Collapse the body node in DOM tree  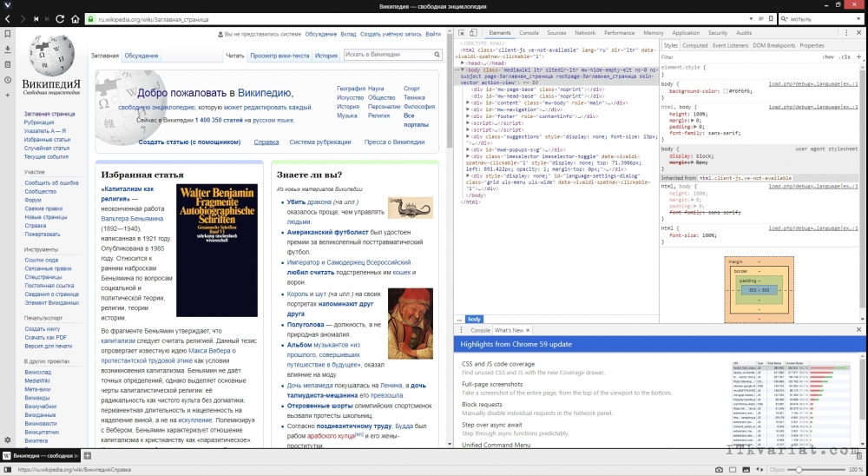pyautogui.click(x=463, y=70)
